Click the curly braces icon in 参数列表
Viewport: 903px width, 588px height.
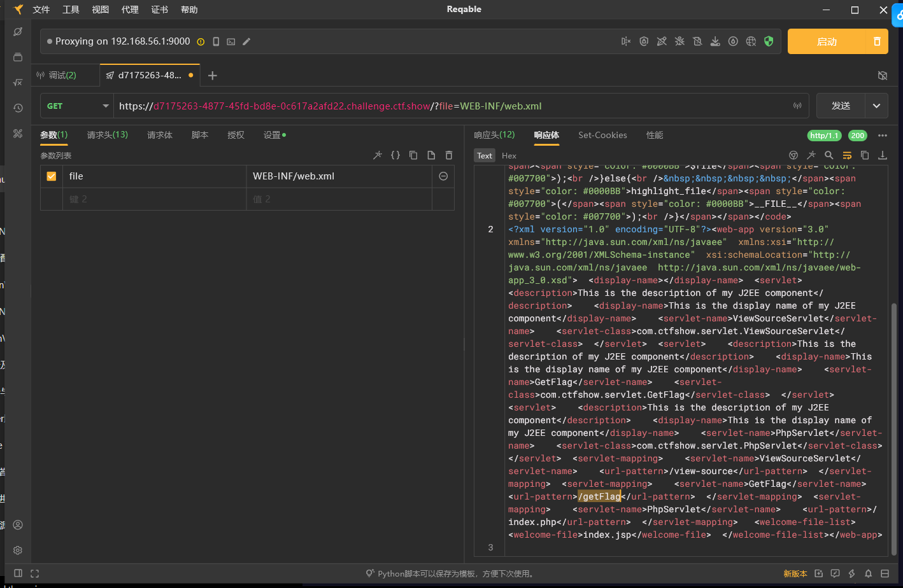[x=395, y=155]
